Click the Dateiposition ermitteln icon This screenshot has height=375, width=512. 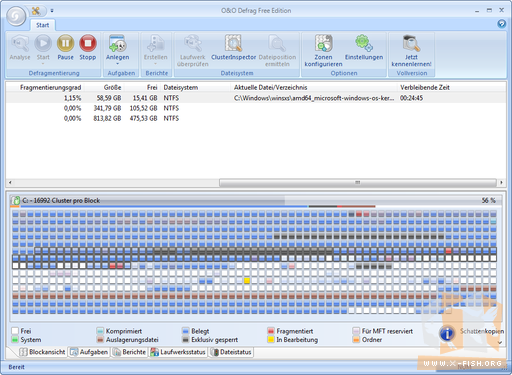coord(277,43)
